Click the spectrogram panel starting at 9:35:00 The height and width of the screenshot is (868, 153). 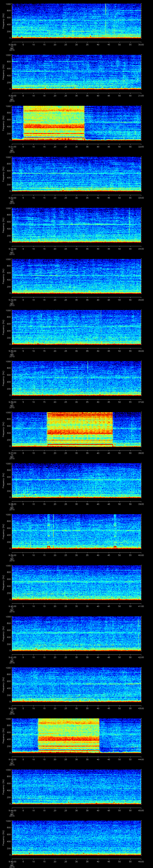click(x=77, y=327)
